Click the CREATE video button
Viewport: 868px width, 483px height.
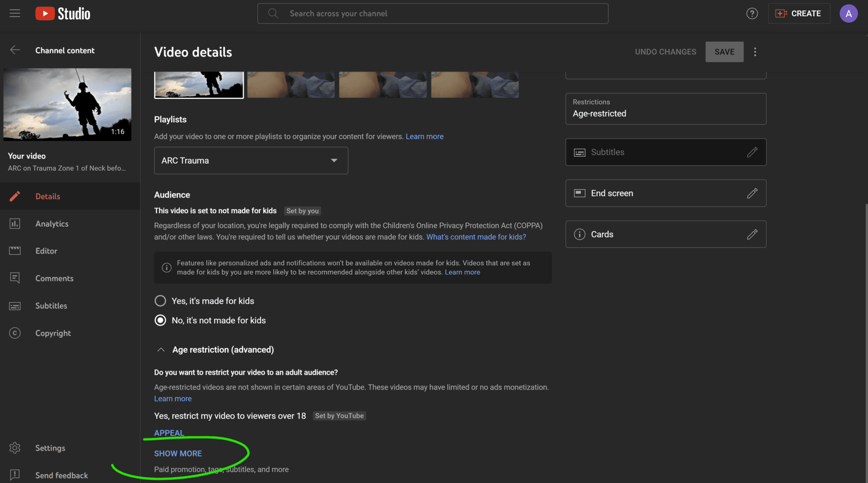[x=798, y=14]
